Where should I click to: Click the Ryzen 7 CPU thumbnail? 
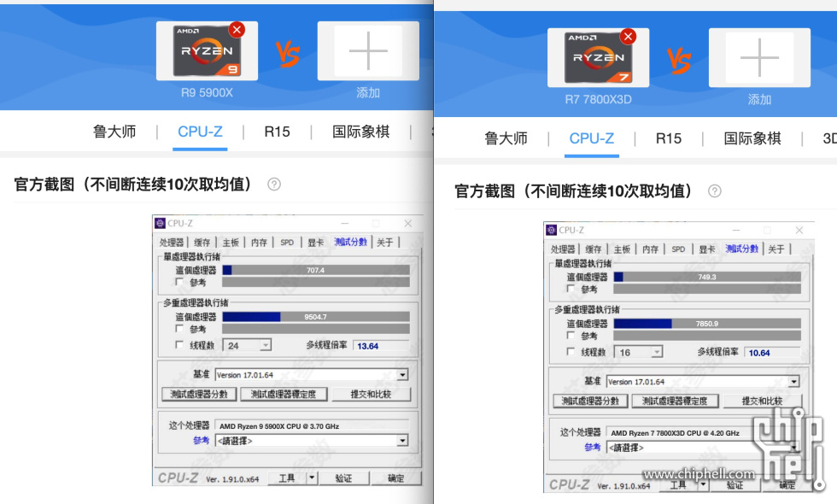599,58
